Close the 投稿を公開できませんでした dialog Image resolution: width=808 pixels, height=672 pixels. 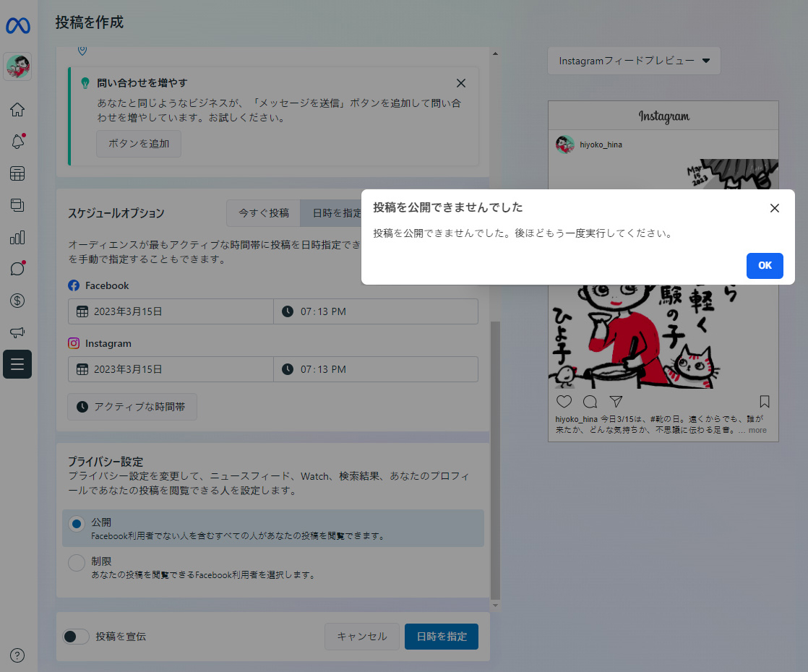(x=775, y=208)
